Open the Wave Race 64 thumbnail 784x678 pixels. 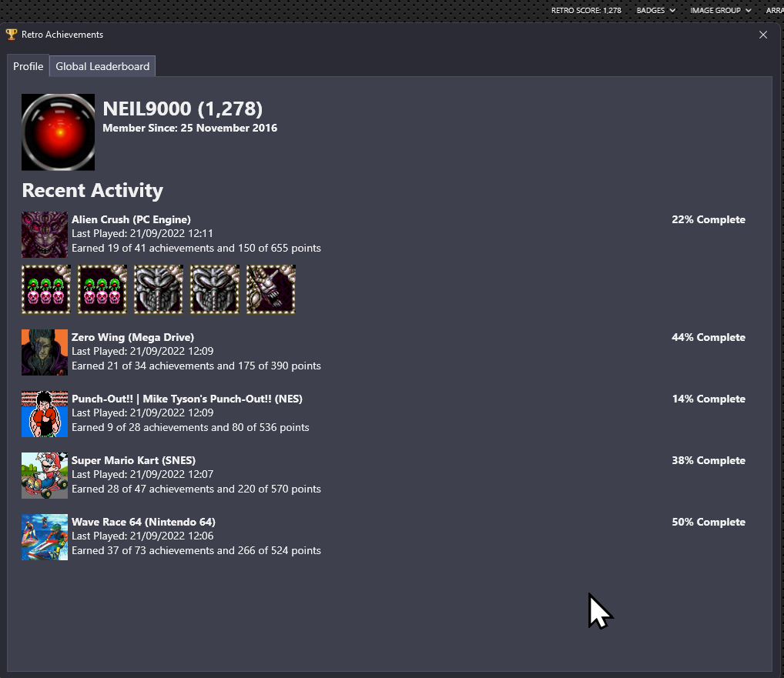(45, 537)
